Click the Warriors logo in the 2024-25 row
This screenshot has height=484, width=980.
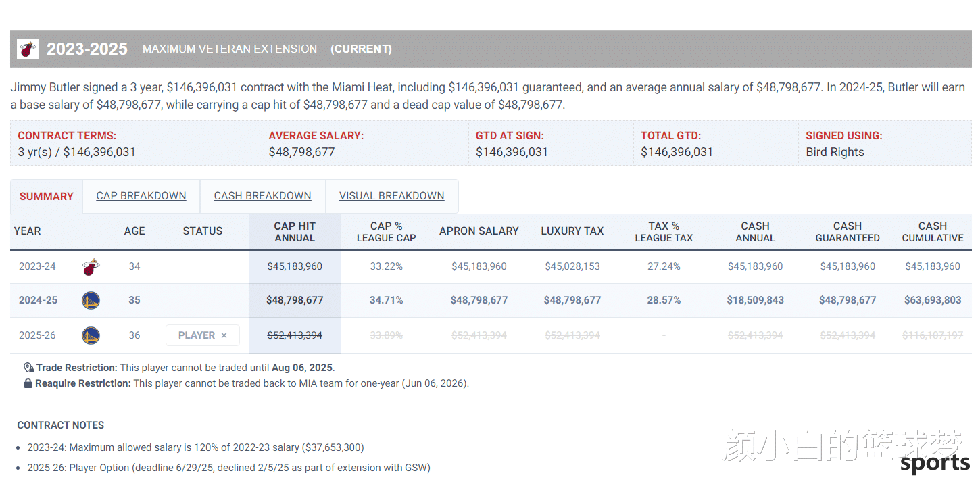tap(91, 301)
